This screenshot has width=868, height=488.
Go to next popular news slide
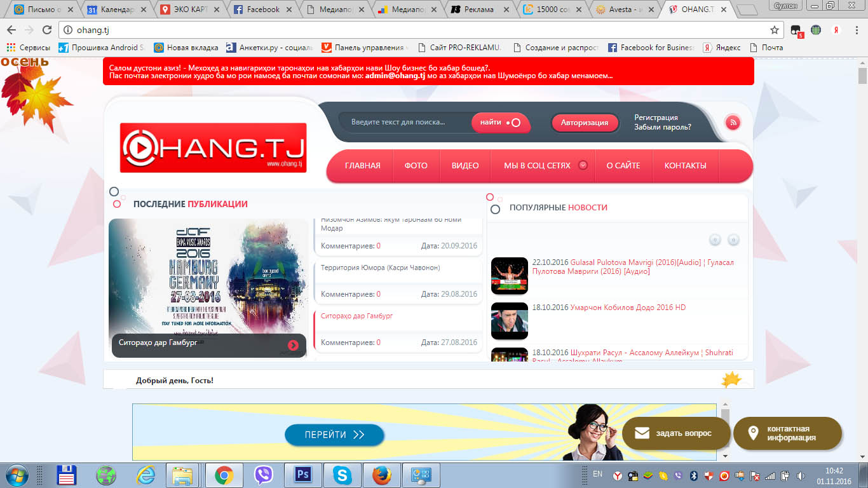[733, 240]
